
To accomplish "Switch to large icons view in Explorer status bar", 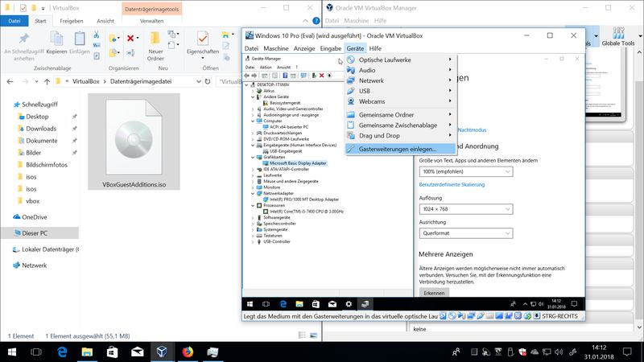I will tap(313, 335).
